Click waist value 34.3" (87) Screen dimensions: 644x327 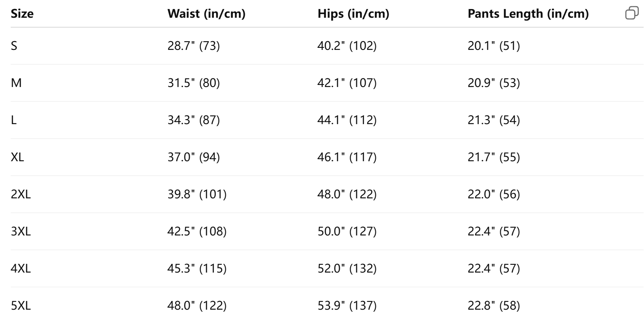click(x=194, y=120)
